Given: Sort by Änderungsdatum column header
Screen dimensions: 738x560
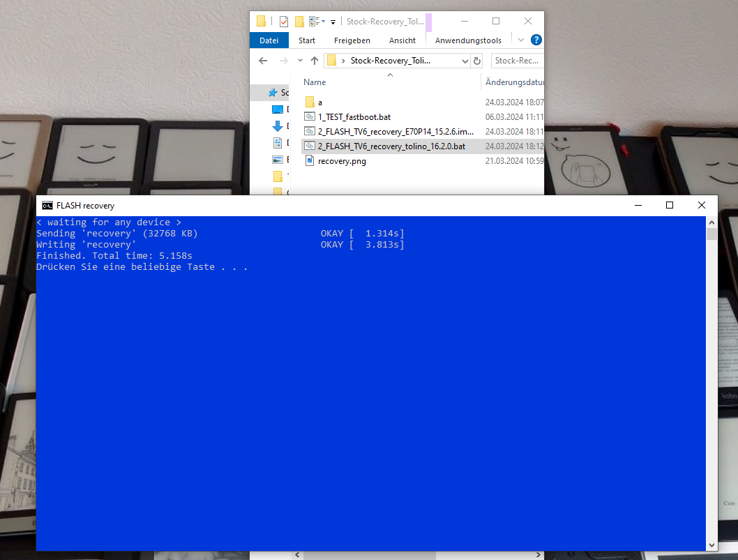Looking at the screenshot, I should 514,82.
